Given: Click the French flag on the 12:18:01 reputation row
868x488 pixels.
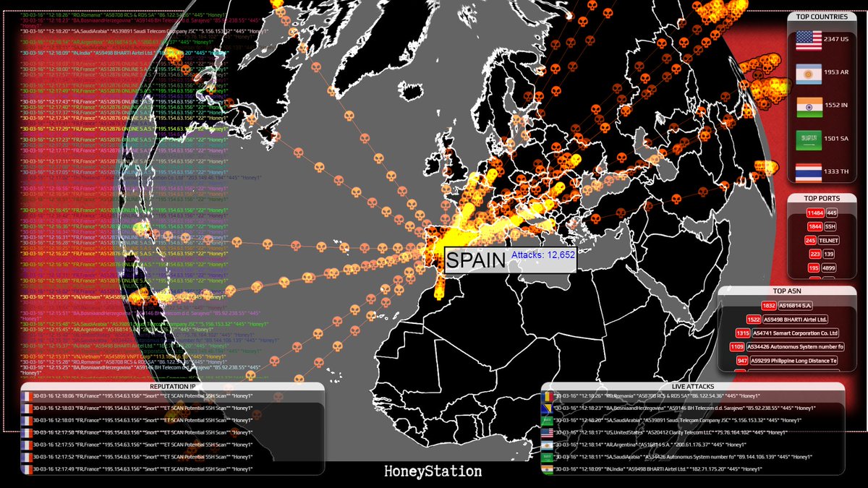Looking at the screenshot, I should (27, 421).
